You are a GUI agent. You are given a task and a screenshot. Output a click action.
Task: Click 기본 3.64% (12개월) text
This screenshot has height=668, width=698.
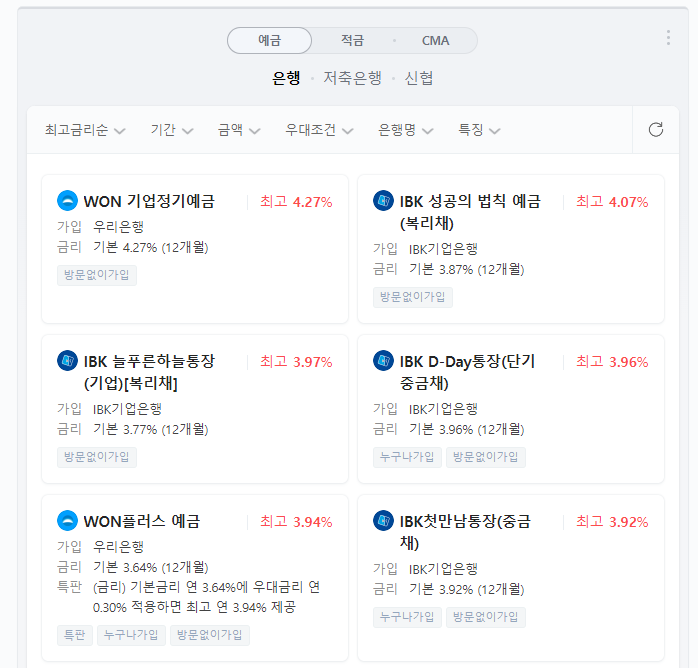click(x=150, y=567)
